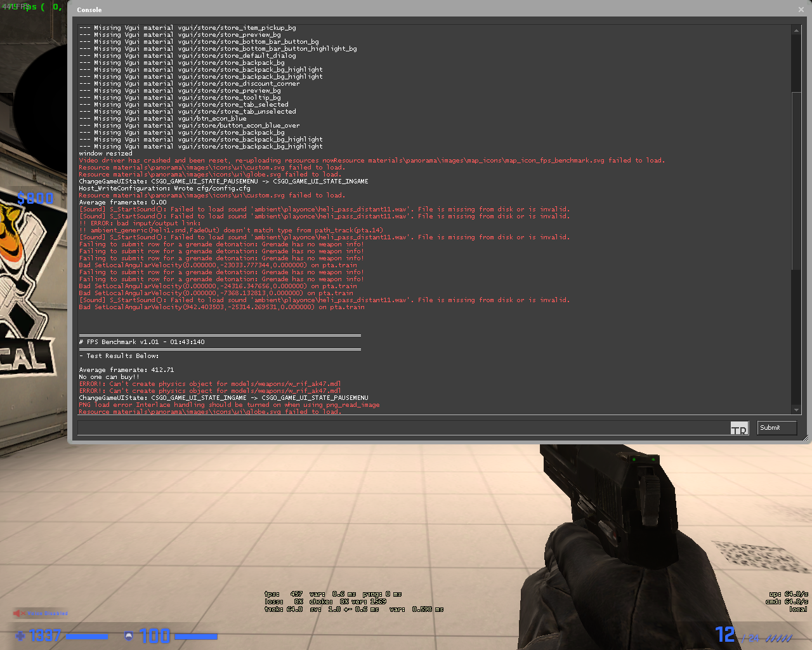Click the console scrollbar down arrow
The height and width of the screenshot is (650, 812).
[x=796, y=410]
